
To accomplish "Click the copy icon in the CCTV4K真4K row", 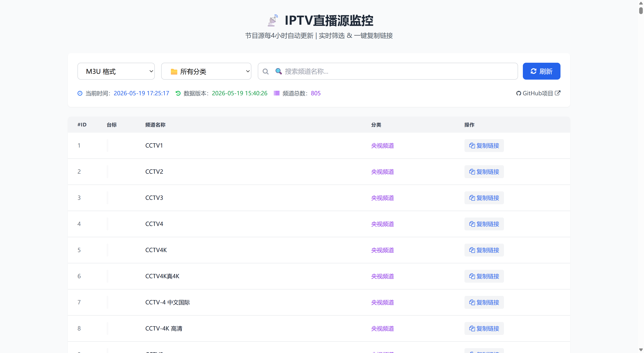I will click(472, 276).
